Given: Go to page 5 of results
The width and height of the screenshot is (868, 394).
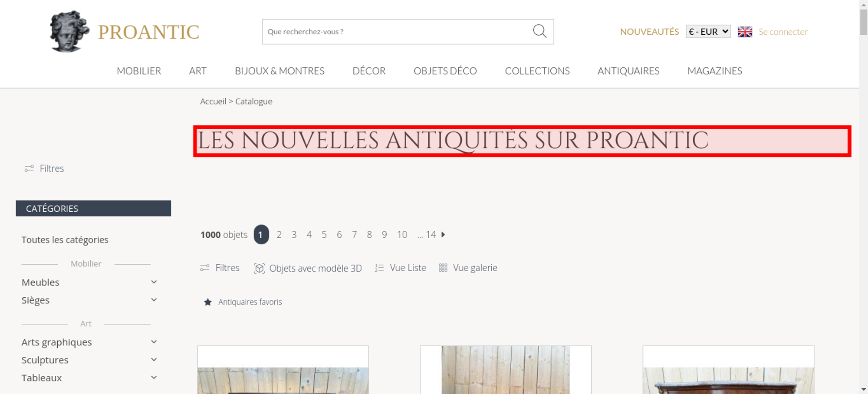Looking at the screenshot, I should coord(324,235).
